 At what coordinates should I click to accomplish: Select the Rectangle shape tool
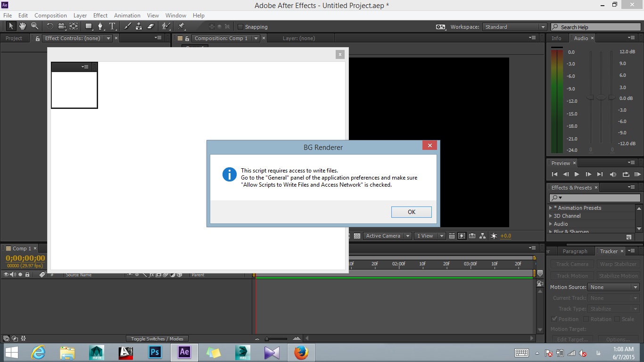coord(89,26)
